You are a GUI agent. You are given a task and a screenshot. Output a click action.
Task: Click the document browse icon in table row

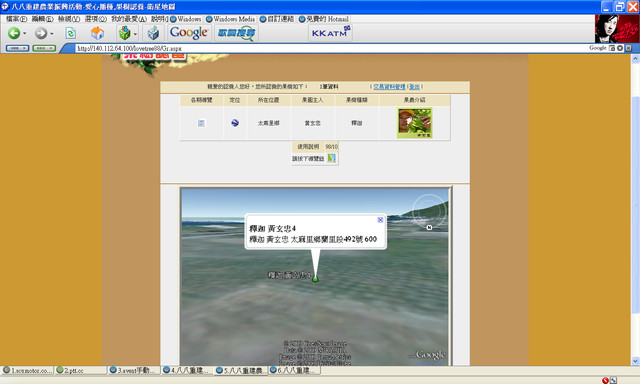pyautogui.click(x=201, y=122)
